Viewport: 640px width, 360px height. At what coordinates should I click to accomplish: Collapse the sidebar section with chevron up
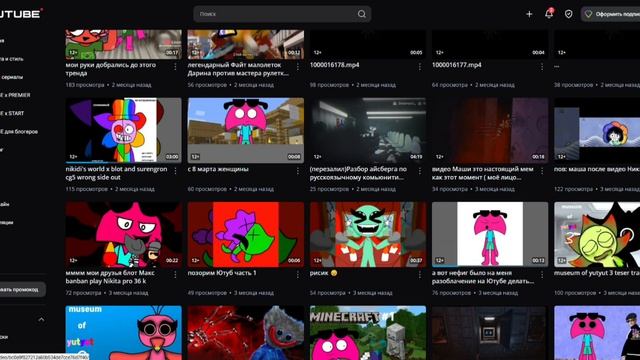tap(41, 320)
